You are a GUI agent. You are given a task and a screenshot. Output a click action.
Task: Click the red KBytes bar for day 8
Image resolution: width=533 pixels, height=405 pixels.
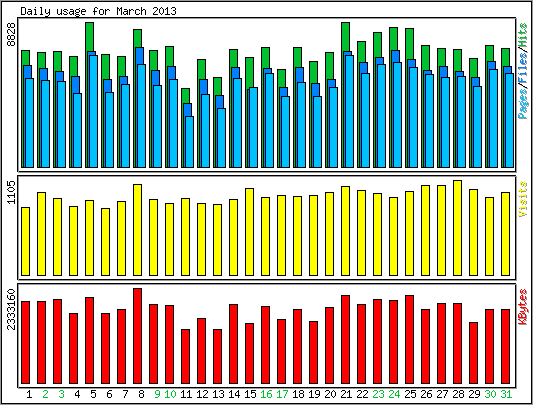(x=137, y=336)
